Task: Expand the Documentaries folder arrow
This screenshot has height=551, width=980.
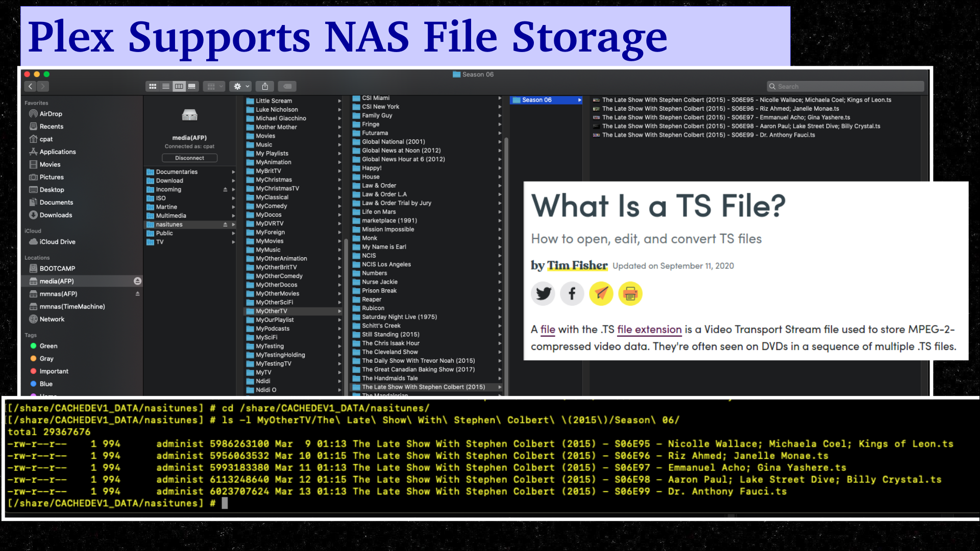Action: point(233,172)
